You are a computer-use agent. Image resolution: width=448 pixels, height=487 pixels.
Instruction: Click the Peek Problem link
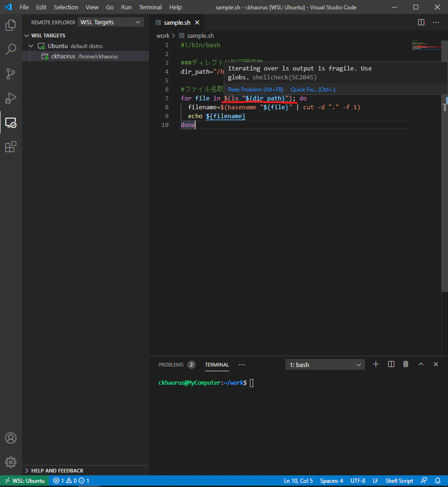(x=256, y=90)
